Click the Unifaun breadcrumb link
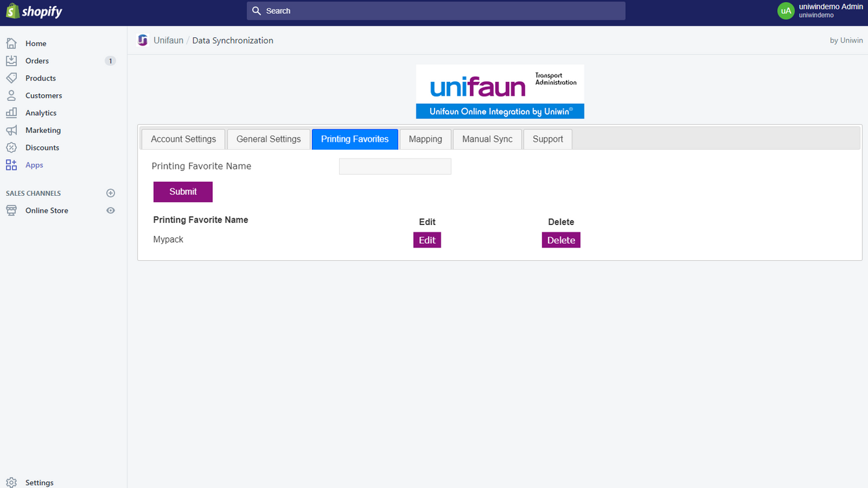Screen dimensions: 868x488 pyautogui.click(x=168, y=40)
